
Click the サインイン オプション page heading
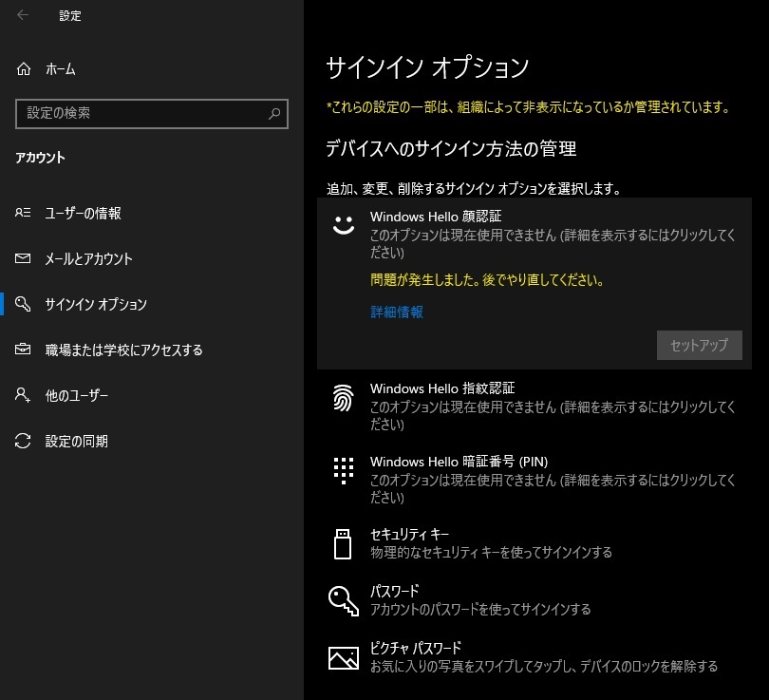pyautogui.click(x=427, y=67)
